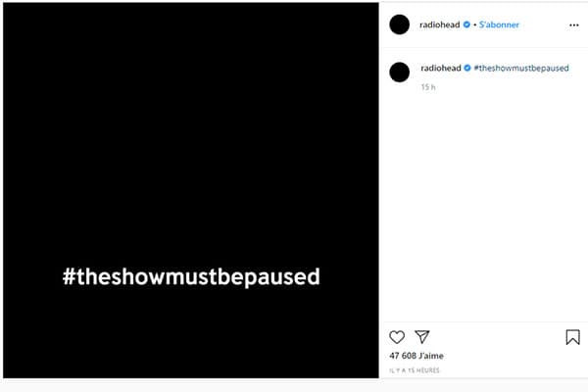This screenshot has height=392, width=588.
Task: Click the verified badge in the caption
Action: click(x=467, y=68)
